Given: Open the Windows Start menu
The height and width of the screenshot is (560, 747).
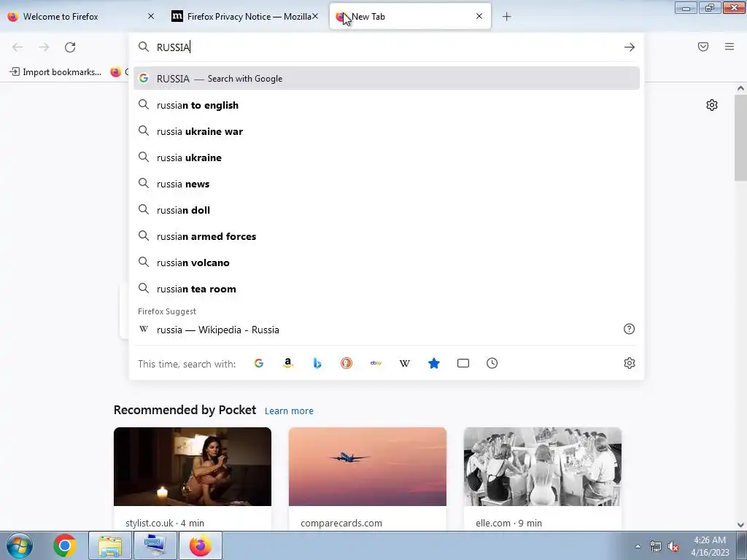Looking at the screenshot, I should [19, 545].
